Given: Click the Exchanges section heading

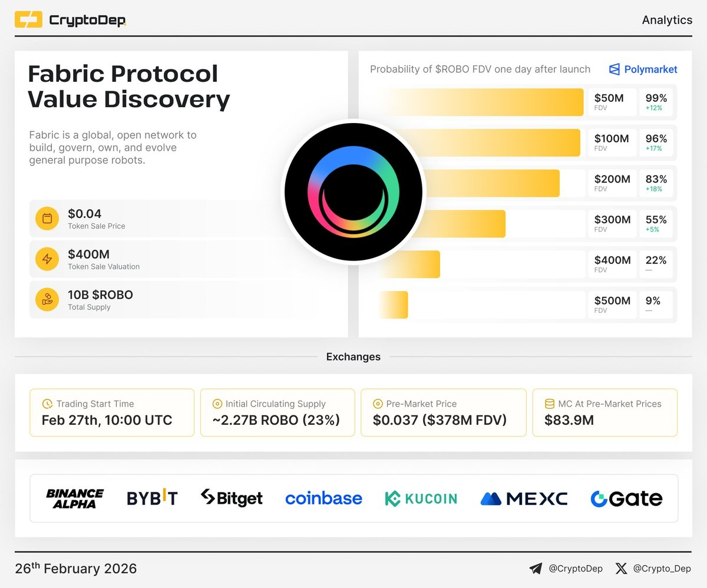Looking at the screenshot, I should click(x=353, y=356).
